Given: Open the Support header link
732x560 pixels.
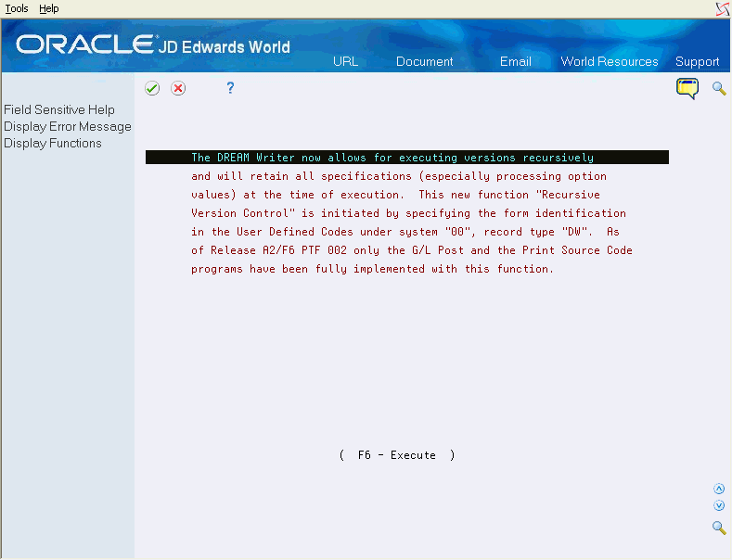Looking at the screenshot, I should 697,61.
